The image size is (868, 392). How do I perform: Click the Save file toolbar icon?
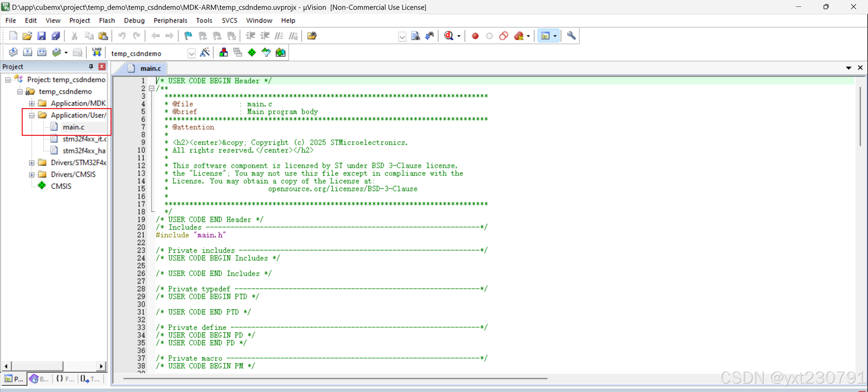click(x=41, y=36)
